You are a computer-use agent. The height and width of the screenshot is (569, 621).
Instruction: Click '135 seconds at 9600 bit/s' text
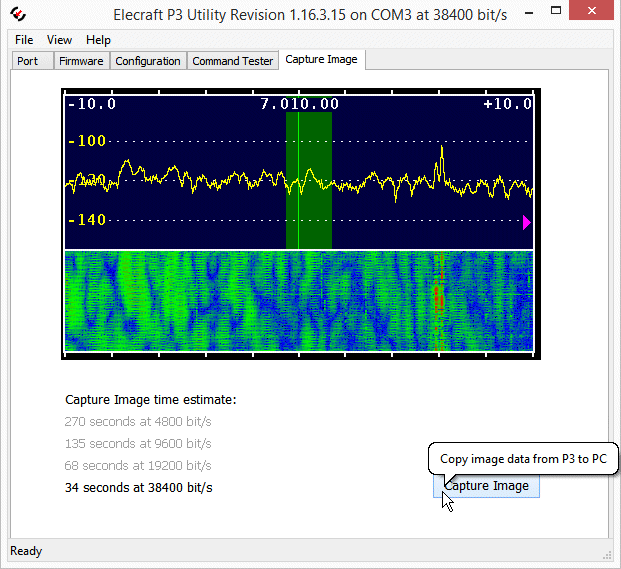tap(138, 443)
